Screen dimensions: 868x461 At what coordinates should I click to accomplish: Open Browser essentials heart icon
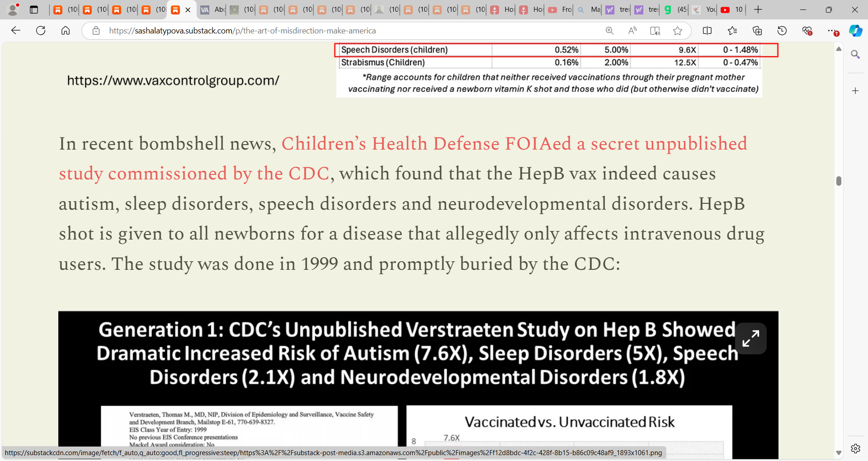coord(807,31)
